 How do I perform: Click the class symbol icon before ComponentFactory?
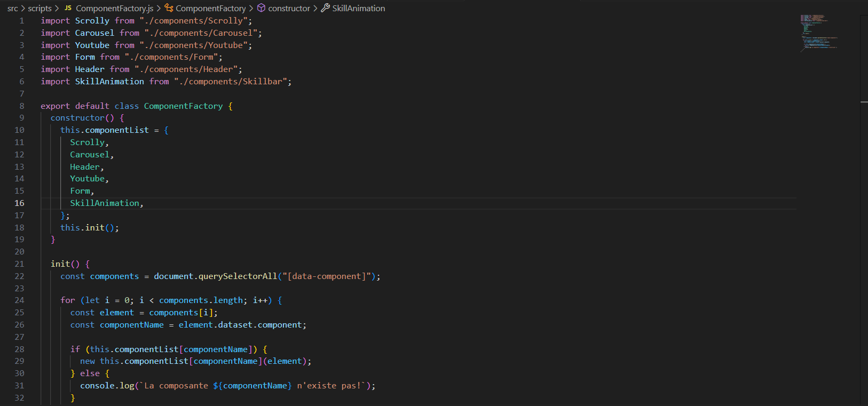[169, 8]
